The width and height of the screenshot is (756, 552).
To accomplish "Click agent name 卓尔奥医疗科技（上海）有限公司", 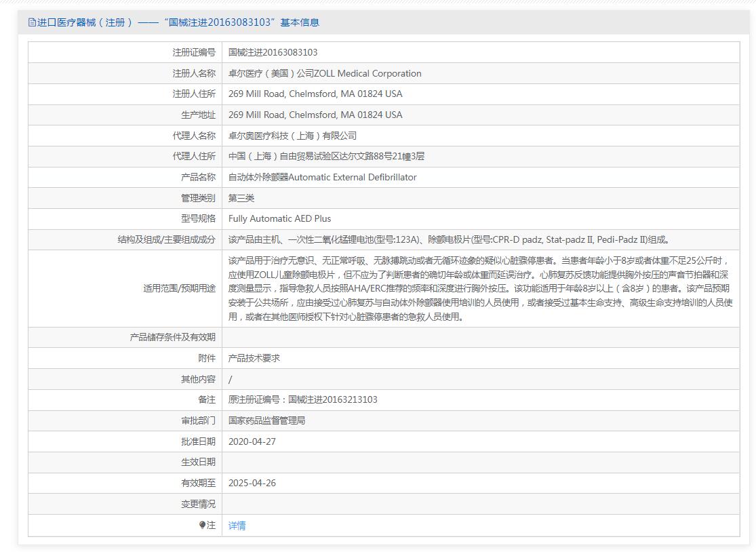I will click(x=292, y=136).
